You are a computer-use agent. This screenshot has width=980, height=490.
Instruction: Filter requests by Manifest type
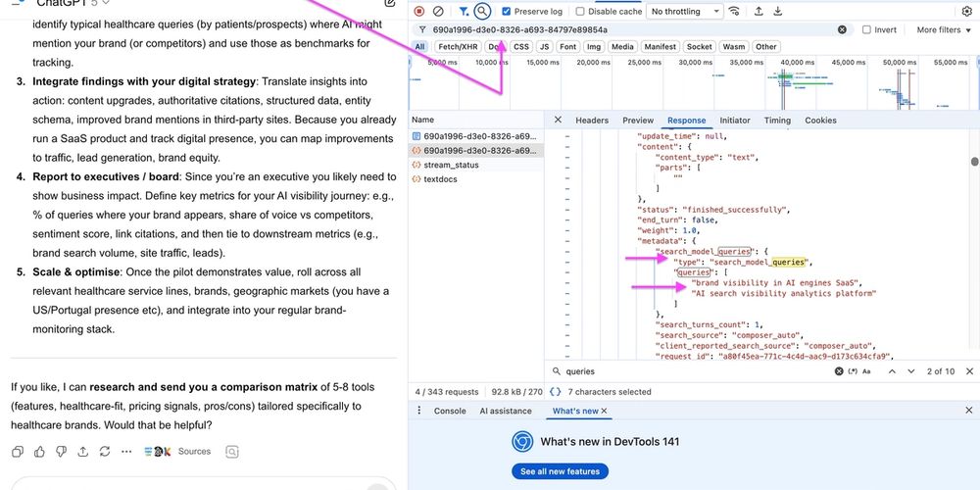pos(660,47)
